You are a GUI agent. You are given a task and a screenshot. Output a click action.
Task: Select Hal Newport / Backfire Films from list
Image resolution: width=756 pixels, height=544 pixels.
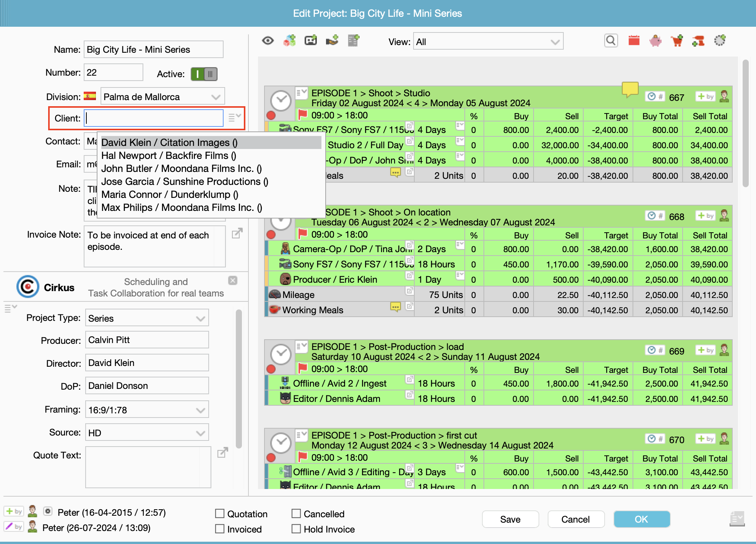coord(169,155)
